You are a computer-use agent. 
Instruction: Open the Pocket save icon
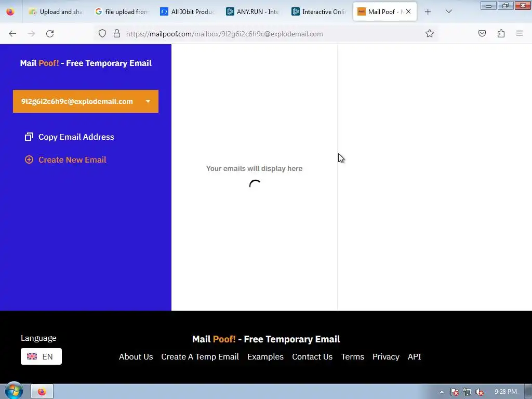[482, 33]
